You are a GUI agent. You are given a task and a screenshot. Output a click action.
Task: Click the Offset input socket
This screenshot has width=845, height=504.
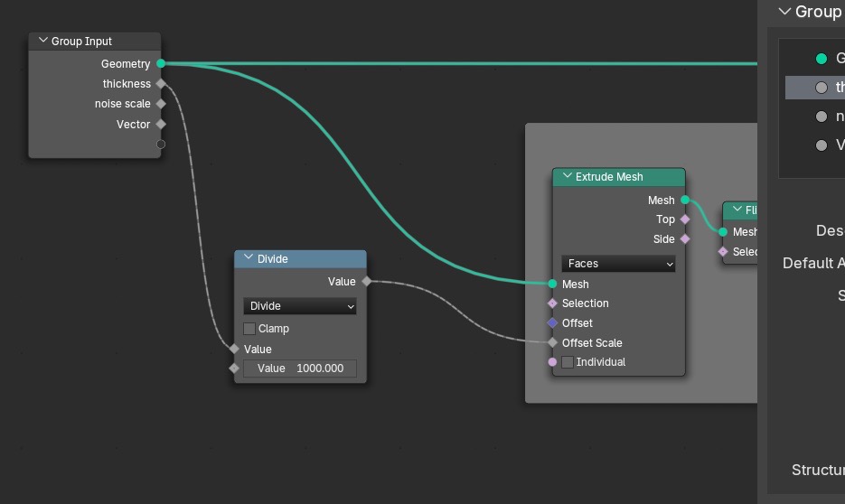click(x=552, y=323)
